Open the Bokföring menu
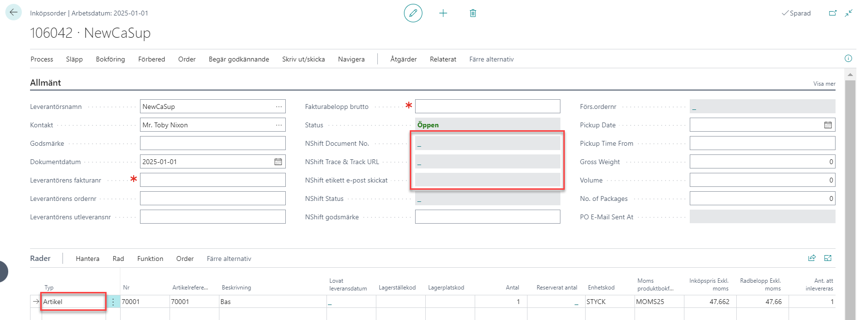Viewport: 868px width, 320px height. pyautogui.click(x=110, y=59)
